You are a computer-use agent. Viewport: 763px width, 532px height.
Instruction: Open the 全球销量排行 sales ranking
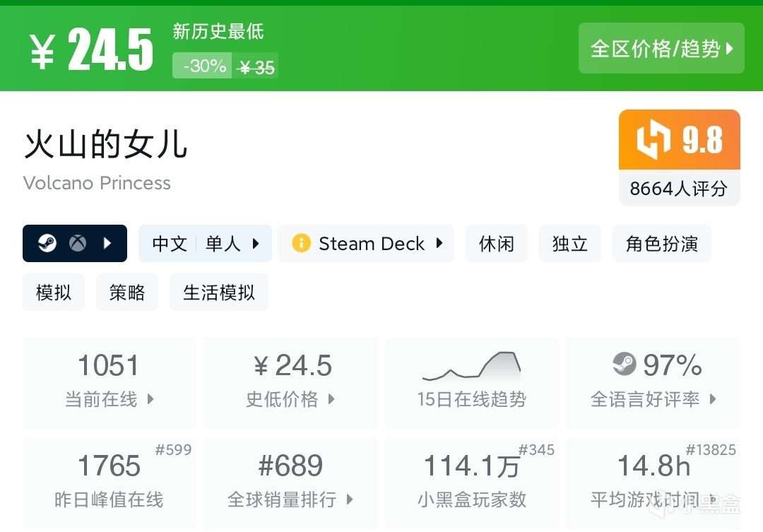290,483
